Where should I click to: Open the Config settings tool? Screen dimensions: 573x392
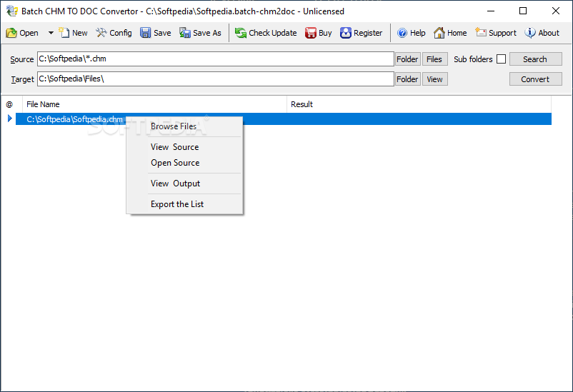114,33
